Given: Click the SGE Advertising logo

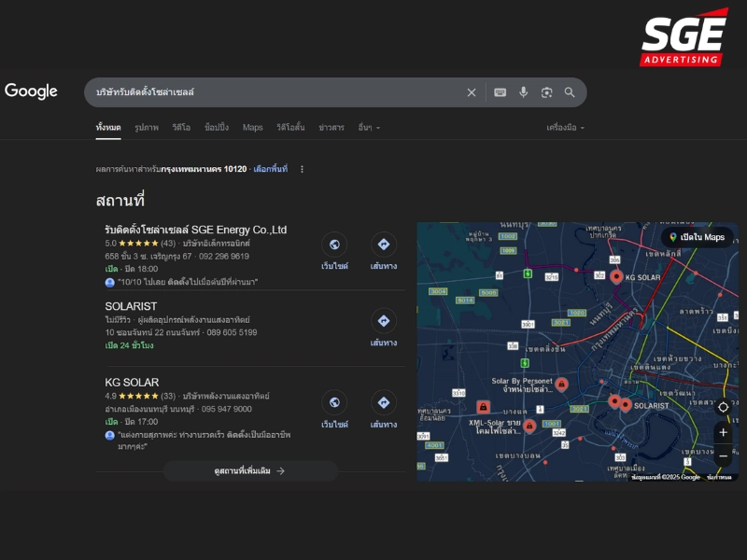Looking at the screenshot, I should [684, 37].
